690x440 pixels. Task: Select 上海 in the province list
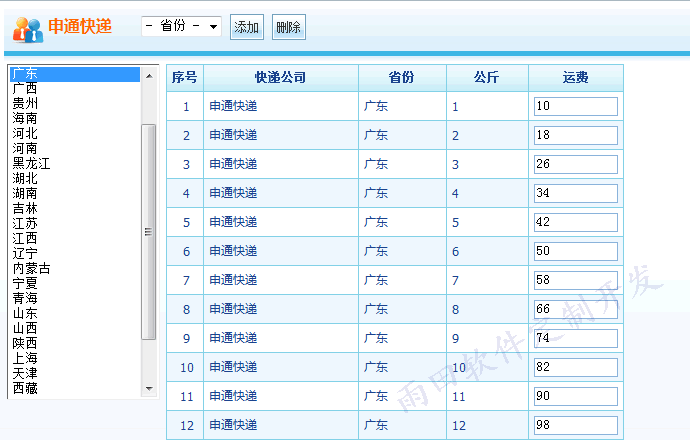point(75,358)
